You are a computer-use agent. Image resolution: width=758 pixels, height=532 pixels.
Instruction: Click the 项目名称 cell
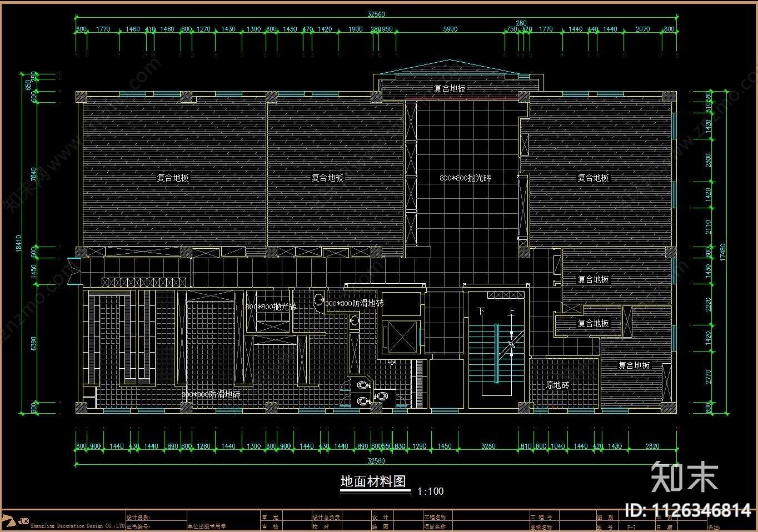click(435, 526)
